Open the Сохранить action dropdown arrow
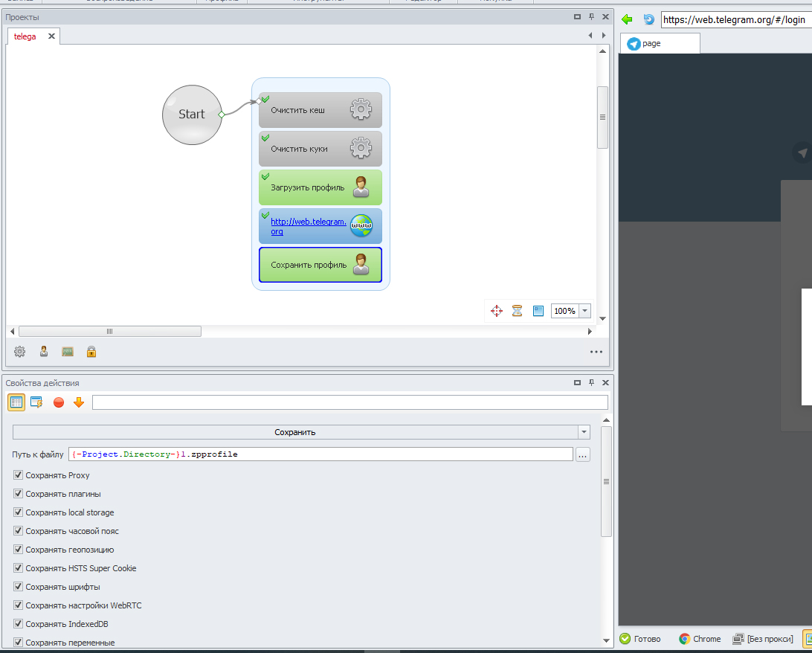The height and width of the screenshot is (653, 812). tap(584, 432)
